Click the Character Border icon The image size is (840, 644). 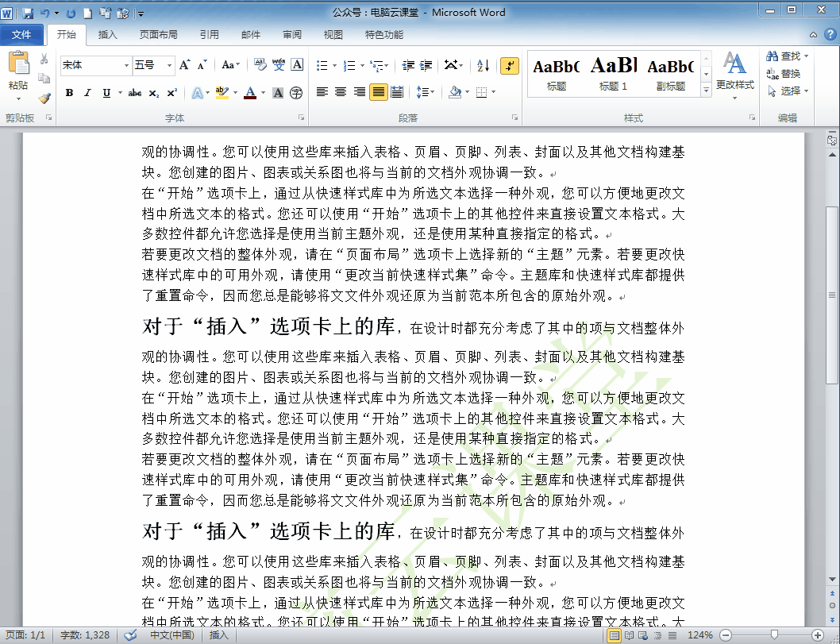pyautogui.click(x=297, y=65)
